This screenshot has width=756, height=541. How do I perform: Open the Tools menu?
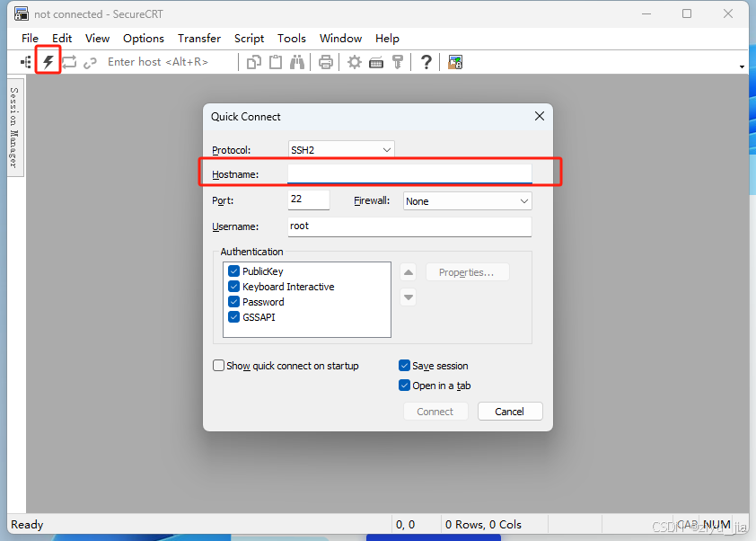(292, 38)
